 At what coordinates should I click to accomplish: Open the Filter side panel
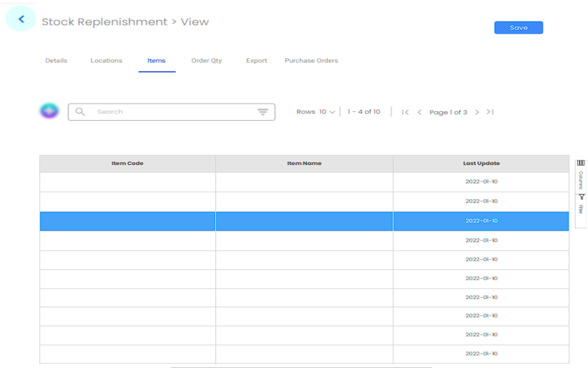point(581,204)
